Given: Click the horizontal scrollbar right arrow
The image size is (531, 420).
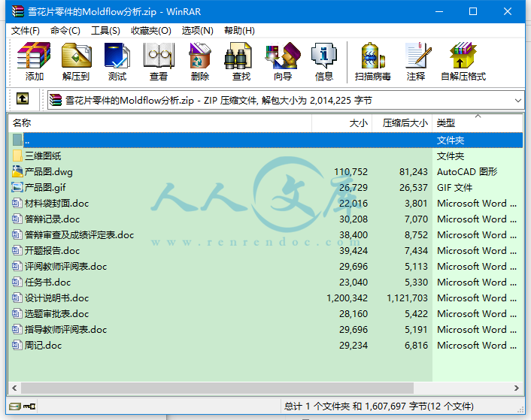Looking at the screenshot, I should point(517,388).
